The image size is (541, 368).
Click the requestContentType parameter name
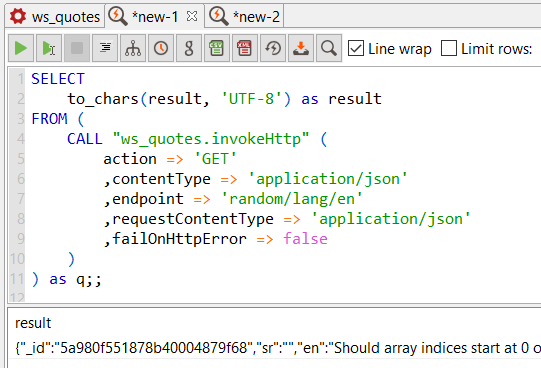point(193,219)
